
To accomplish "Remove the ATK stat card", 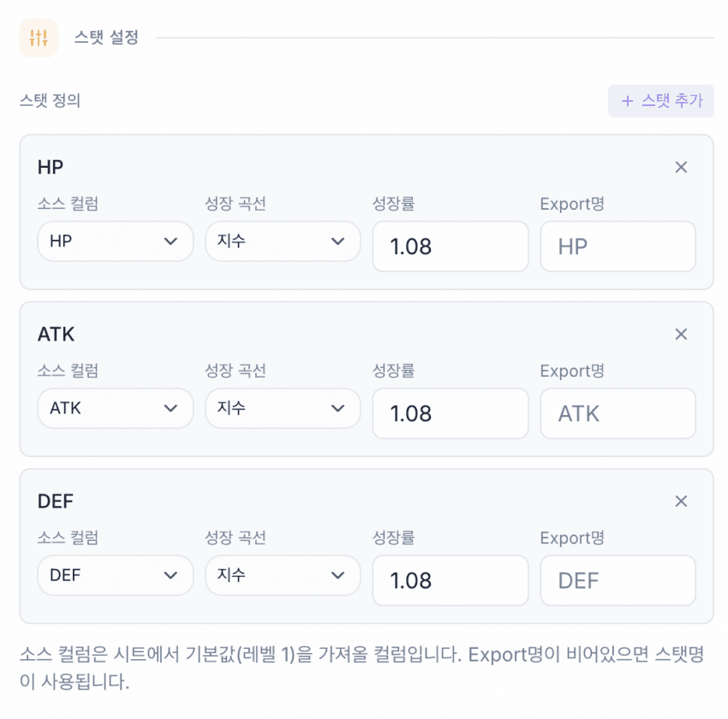I will coord(681,335).
